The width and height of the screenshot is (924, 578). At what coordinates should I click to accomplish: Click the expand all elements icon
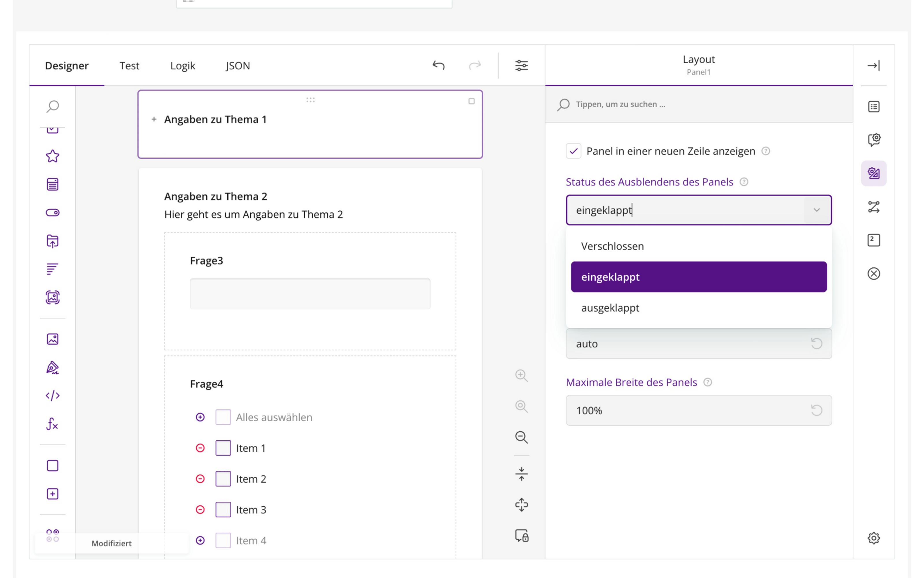[521, 505]
